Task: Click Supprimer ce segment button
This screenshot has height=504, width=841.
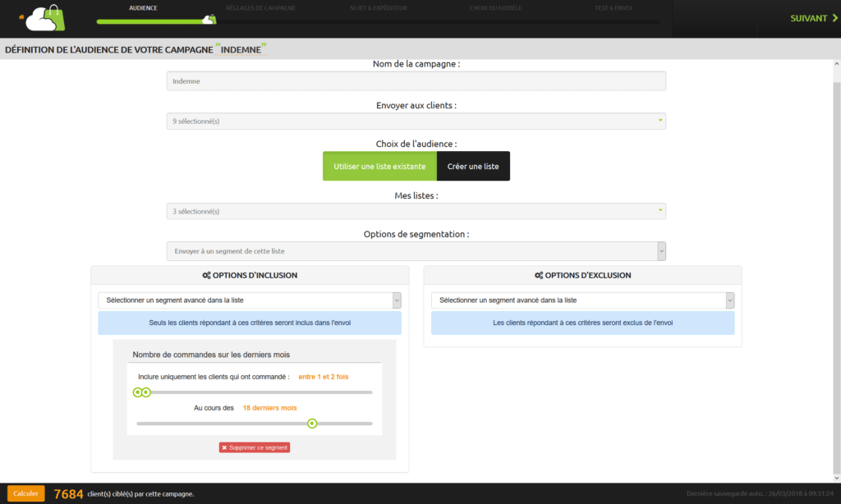Action: [255, 447]
